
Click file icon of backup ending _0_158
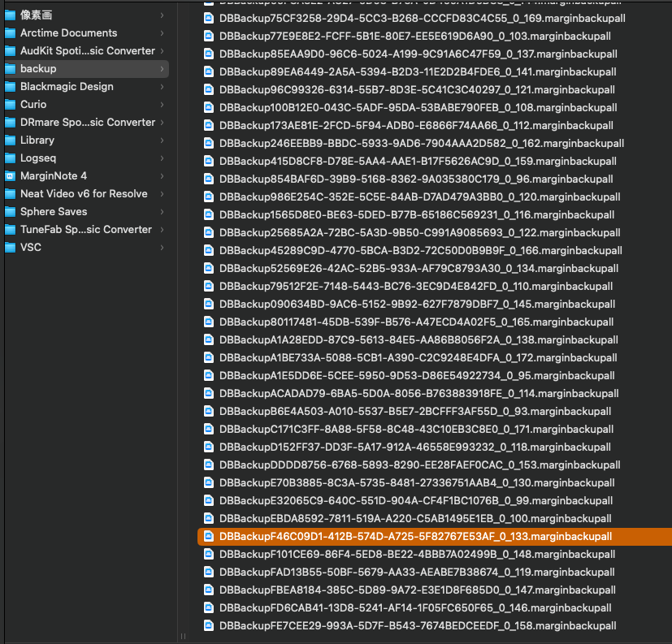(209, 625)
